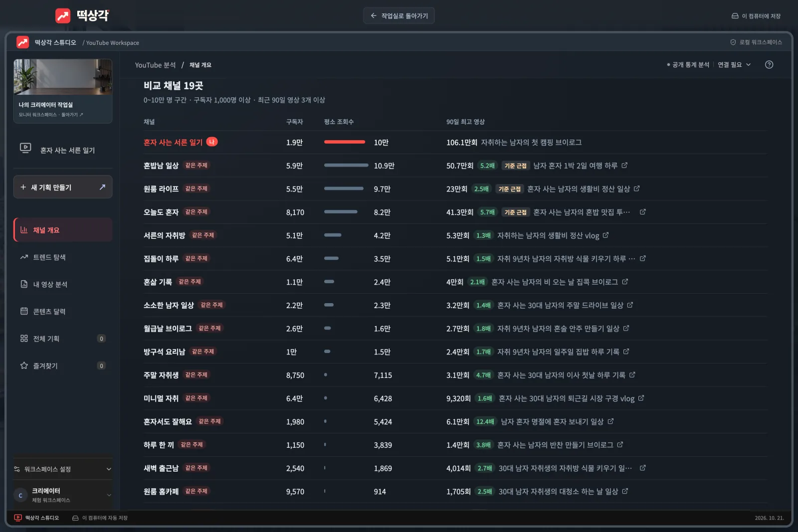Click the 구독자 column header
This screenshot has width=798, height=532.
point(294,122)
